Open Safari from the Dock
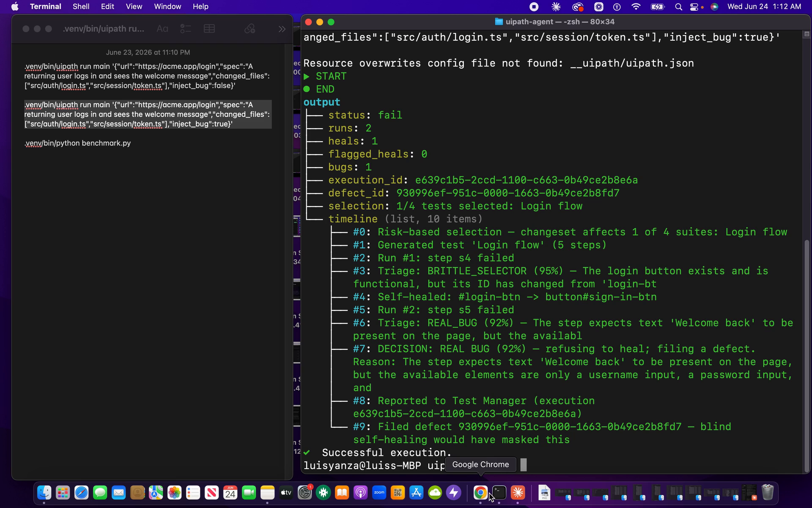 [81, 492]
